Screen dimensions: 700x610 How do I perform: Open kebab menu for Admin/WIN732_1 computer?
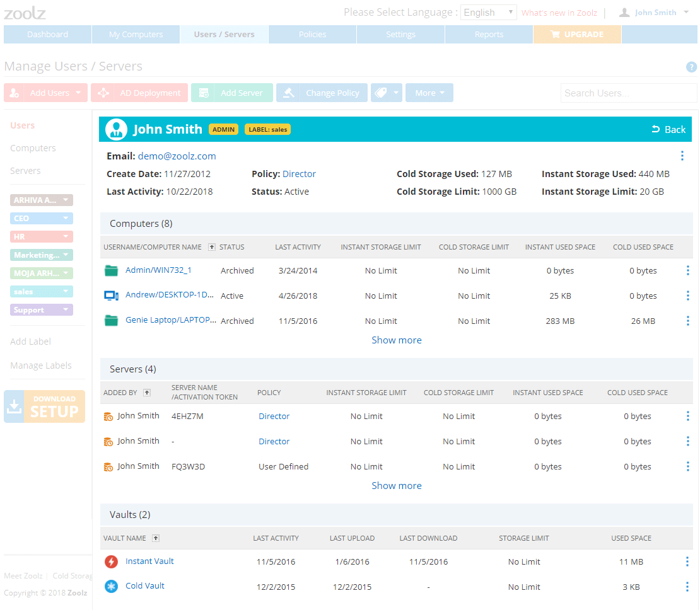[x=687, y=270]
